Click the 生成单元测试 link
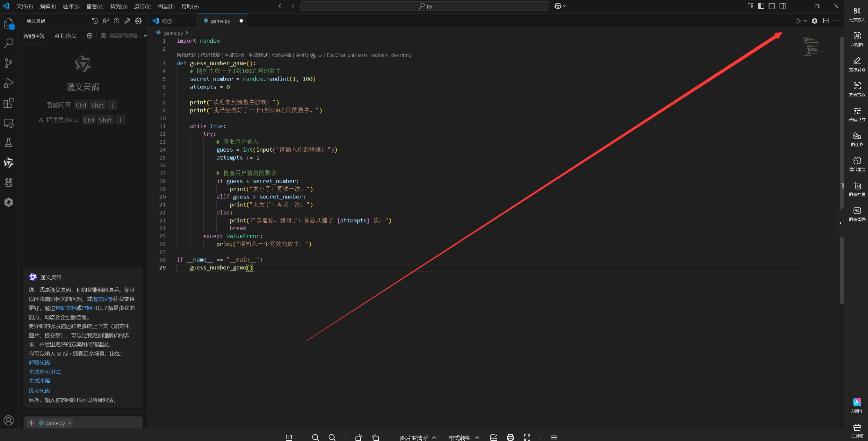This screenshot has width=868, height=441. tap(44, 372)
